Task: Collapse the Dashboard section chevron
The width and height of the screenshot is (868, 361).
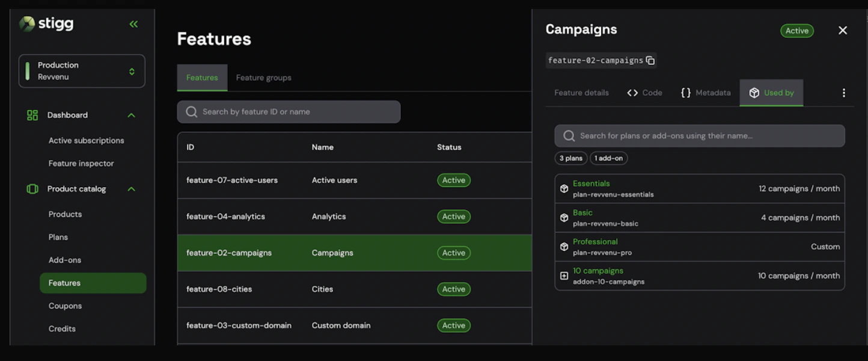Action: pos(132,115)
